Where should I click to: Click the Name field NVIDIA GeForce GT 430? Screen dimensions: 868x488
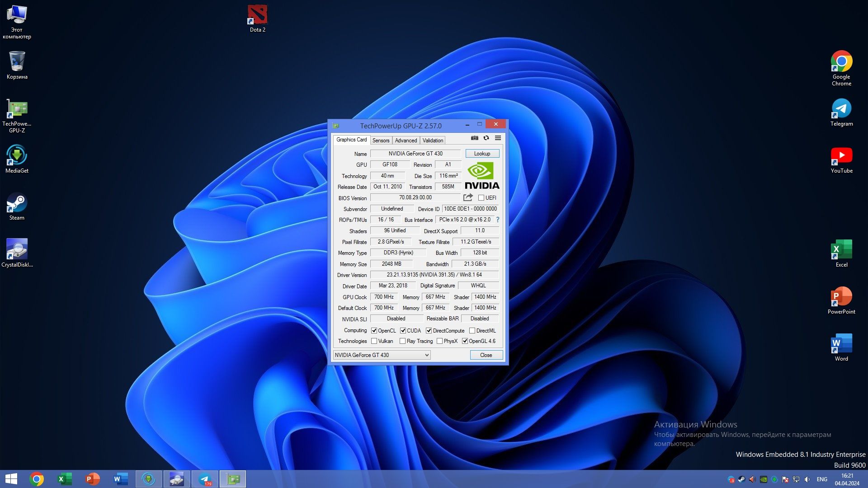(415, 154)
